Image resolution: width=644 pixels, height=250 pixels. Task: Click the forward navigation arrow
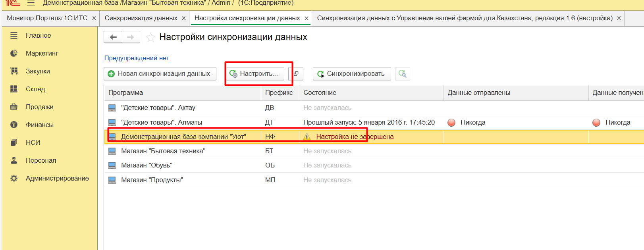pyautogui.click(x=131, y=37)
